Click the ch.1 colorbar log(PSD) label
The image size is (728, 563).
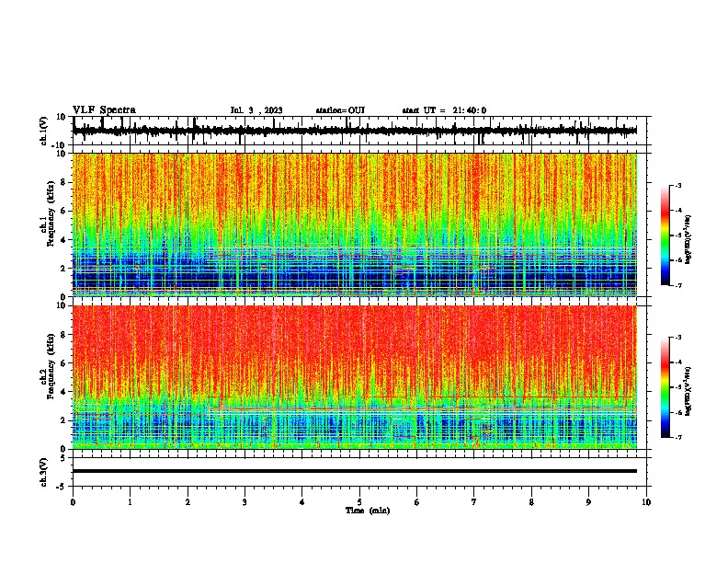(688, 240)
